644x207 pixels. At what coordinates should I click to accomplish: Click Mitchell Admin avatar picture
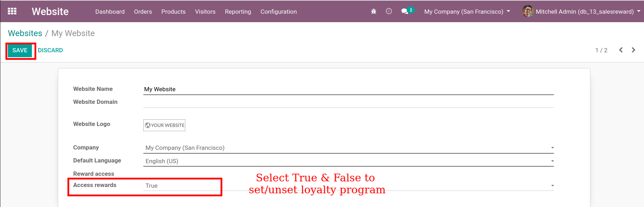528,11
